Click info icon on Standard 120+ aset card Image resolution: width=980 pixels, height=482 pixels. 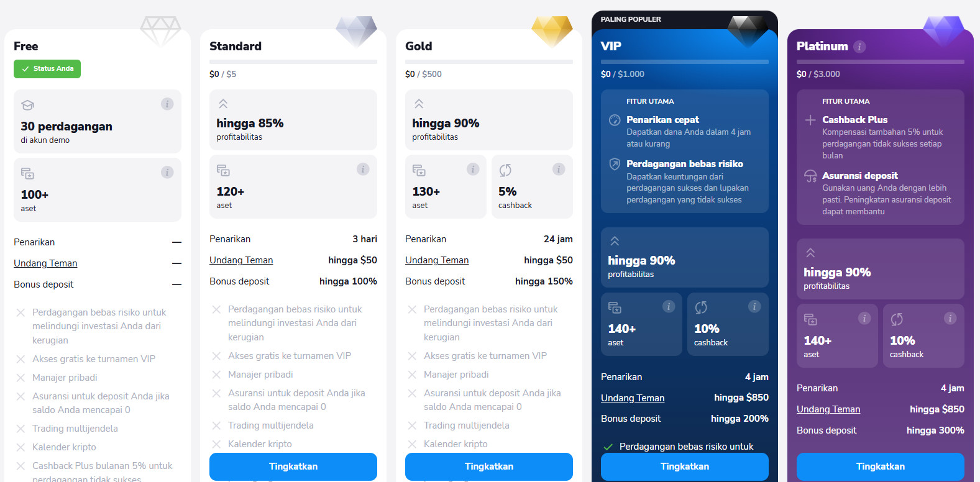[363, 169]
